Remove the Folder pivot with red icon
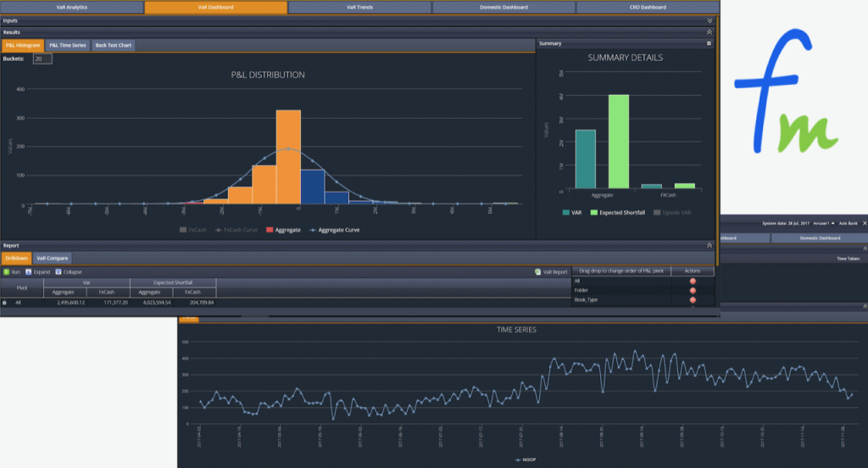 tap(693, 291)
